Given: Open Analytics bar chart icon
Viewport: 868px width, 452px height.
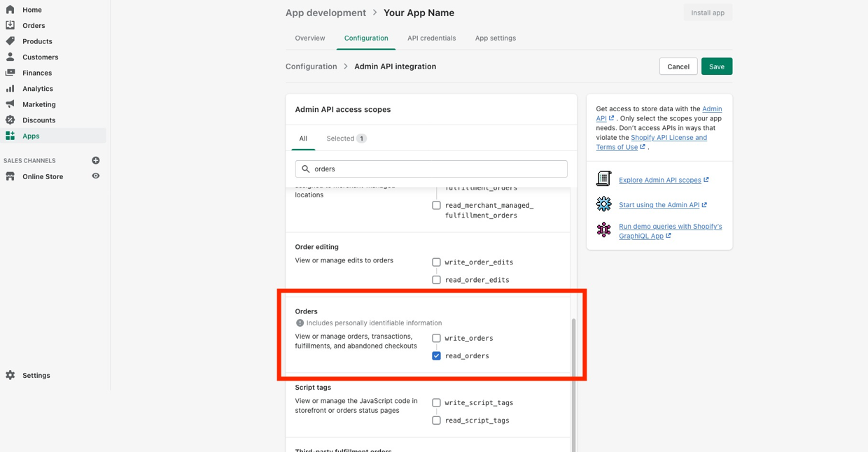Looking at the screenshot, I should [x=10, y=89].
